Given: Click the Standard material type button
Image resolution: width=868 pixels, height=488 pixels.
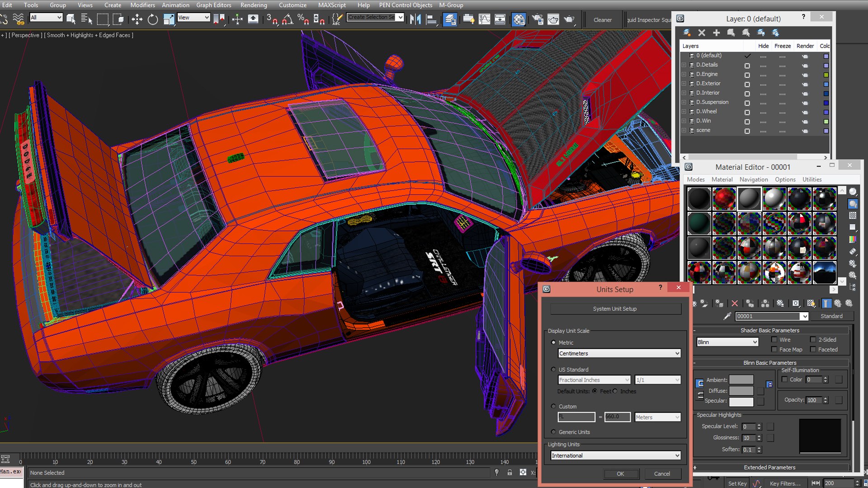Looking at the screenshot, I should [x=832, y=316].
